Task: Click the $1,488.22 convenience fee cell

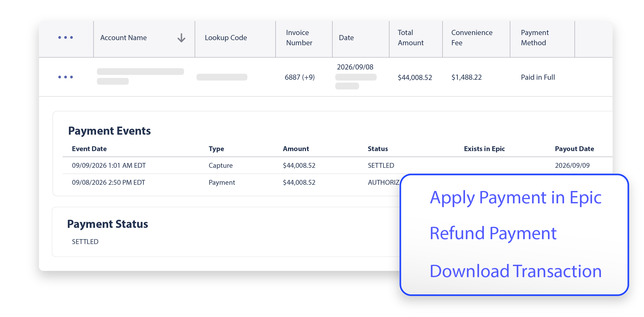Action: 466,77
